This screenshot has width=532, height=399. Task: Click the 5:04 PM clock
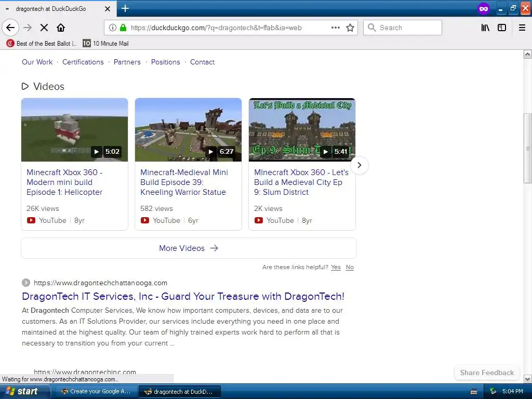pos(513,391)
